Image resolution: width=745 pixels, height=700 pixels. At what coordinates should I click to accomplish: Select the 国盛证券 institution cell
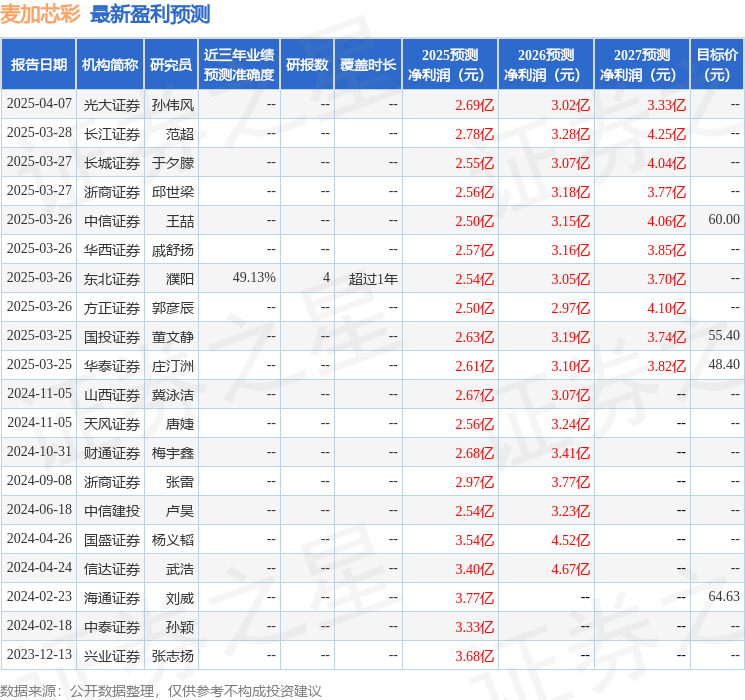coord(112,540)
